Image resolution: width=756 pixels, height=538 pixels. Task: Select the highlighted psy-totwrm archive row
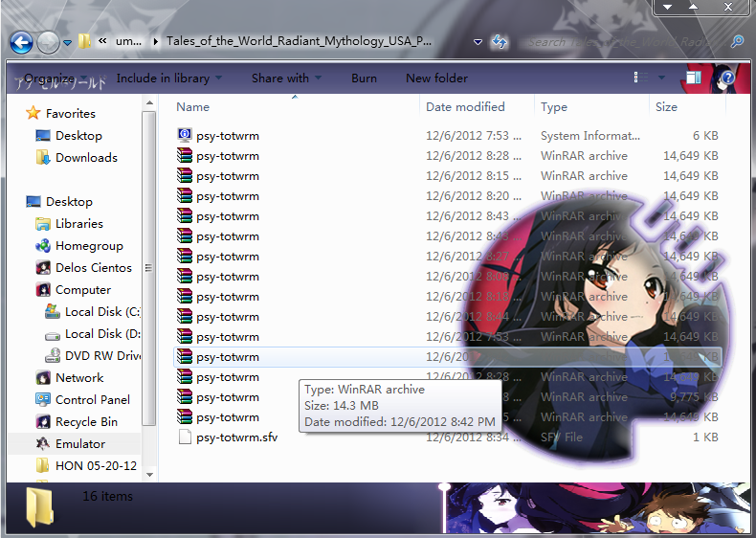[448, 357]
